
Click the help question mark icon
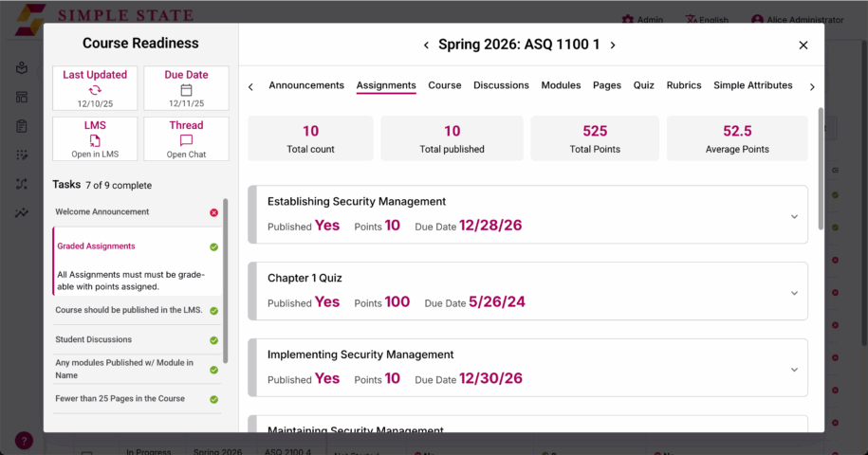click(x=24, y=441)
